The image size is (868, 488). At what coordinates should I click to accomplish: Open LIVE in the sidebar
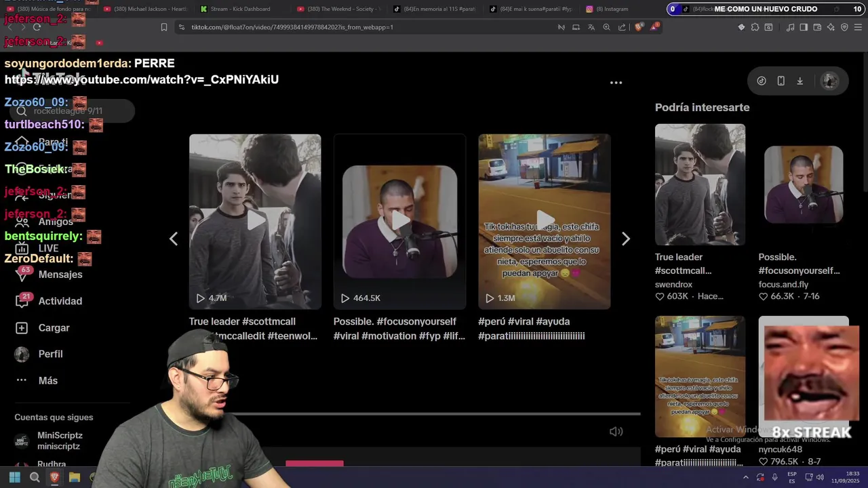coord(48,248)
